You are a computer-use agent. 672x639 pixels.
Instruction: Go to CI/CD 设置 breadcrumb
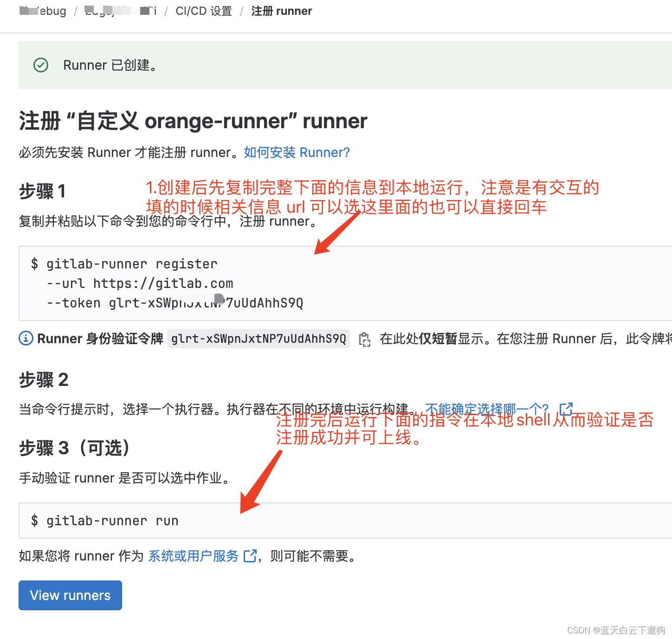coord(204,11)
